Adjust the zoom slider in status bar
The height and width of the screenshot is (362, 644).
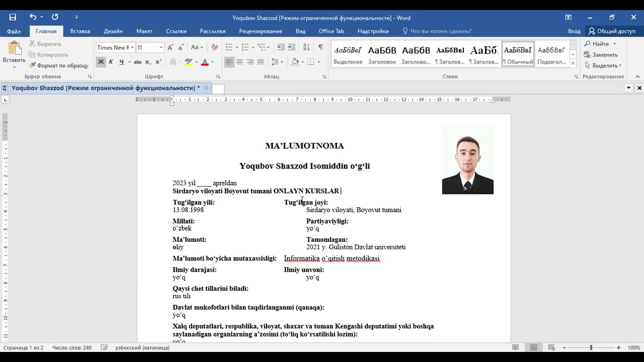591,347
